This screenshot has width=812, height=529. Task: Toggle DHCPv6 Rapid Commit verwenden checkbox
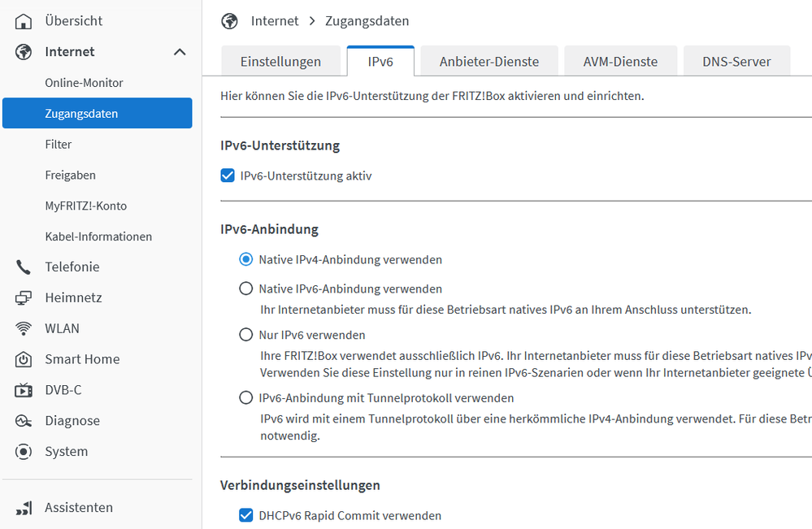246,515
